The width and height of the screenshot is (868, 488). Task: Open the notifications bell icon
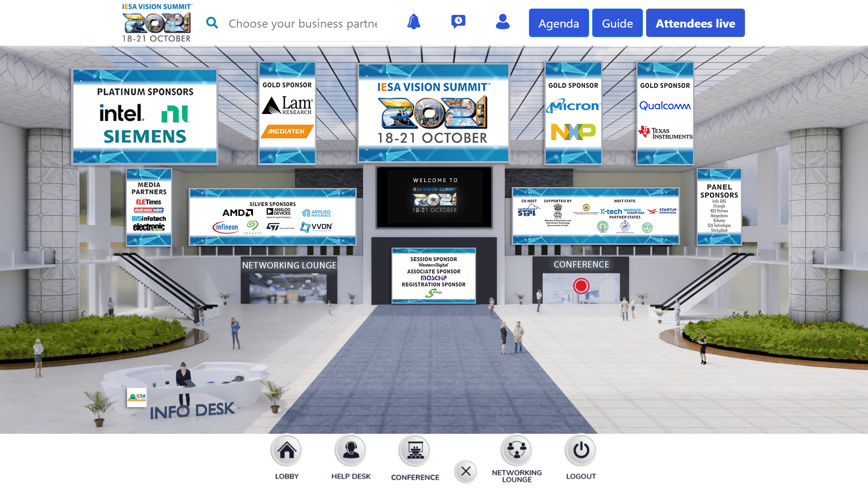point(414,22)
